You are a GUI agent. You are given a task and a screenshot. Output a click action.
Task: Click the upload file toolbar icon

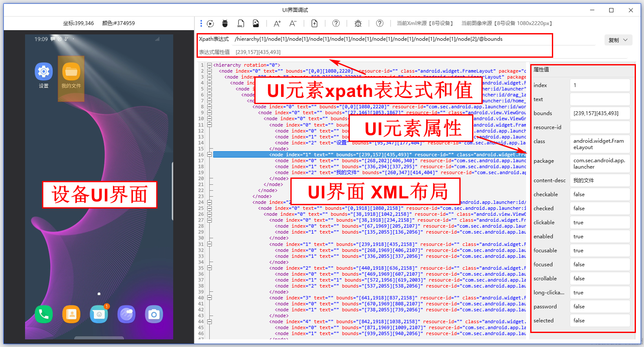click(x=315, y=23)
